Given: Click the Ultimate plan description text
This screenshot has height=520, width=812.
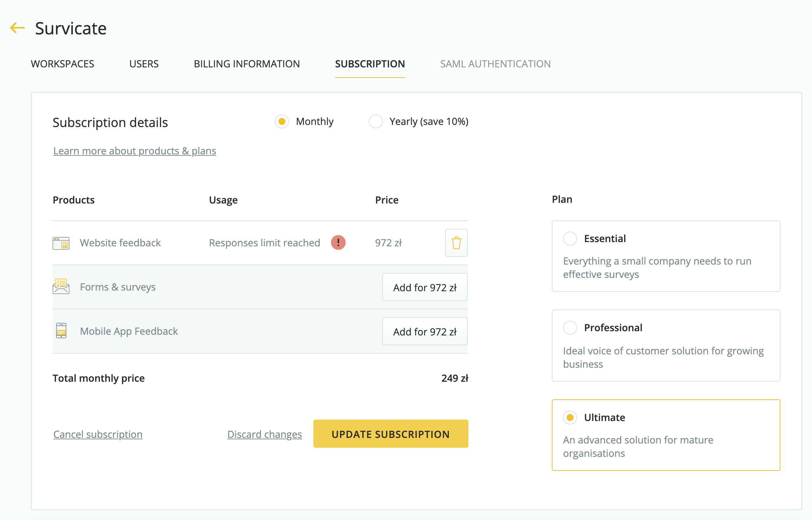Looking at the screenshot, I should pyautogui.click(x=638, y=447).
